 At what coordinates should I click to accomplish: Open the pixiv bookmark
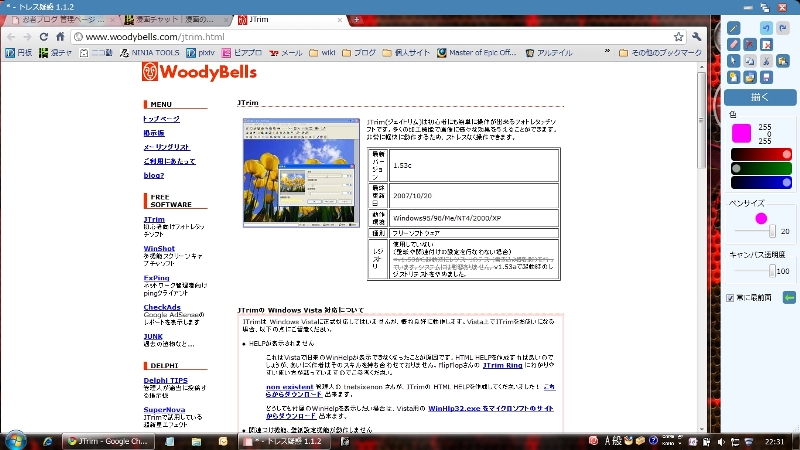201,53
